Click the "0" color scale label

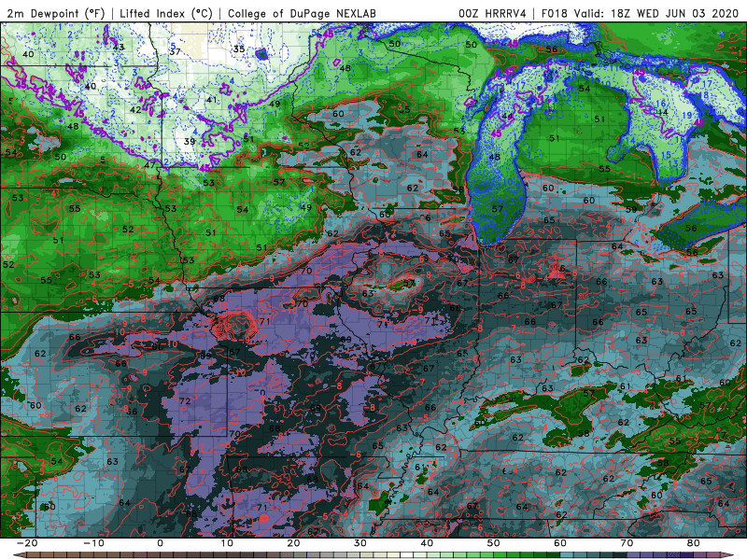click(160, 543)
